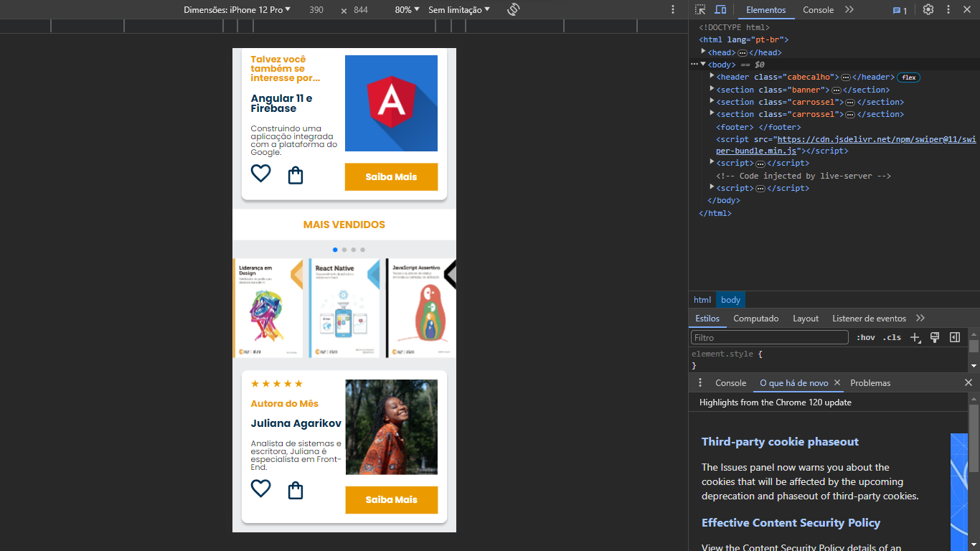Open the top Console tab

point(818,10)
